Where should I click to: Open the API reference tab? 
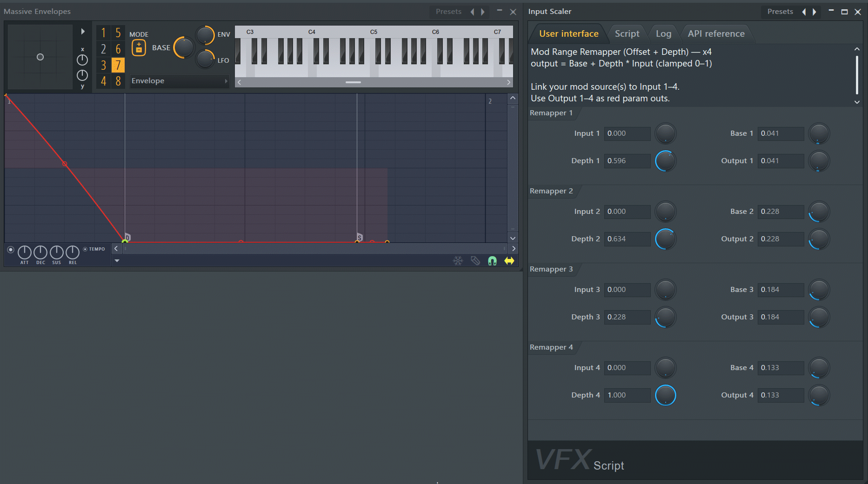(x=716, y=33)
